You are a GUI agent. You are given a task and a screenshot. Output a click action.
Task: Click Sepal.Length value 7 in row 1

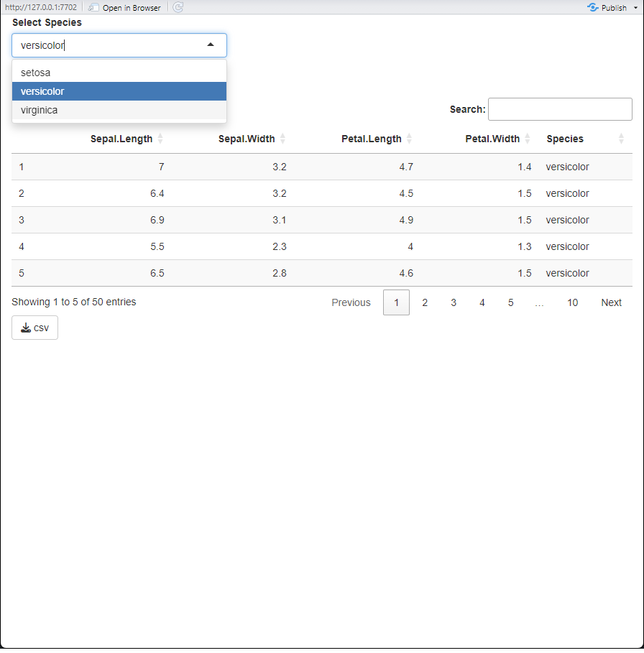click(161, 167)
